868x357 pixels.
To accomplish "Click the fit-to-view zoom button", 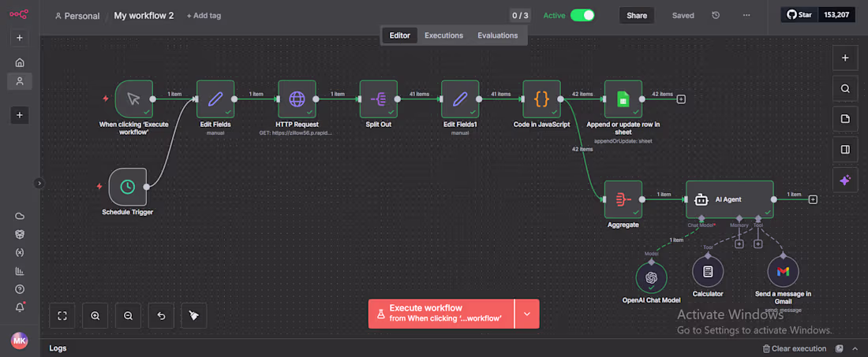I will click(x=62, y=315).
